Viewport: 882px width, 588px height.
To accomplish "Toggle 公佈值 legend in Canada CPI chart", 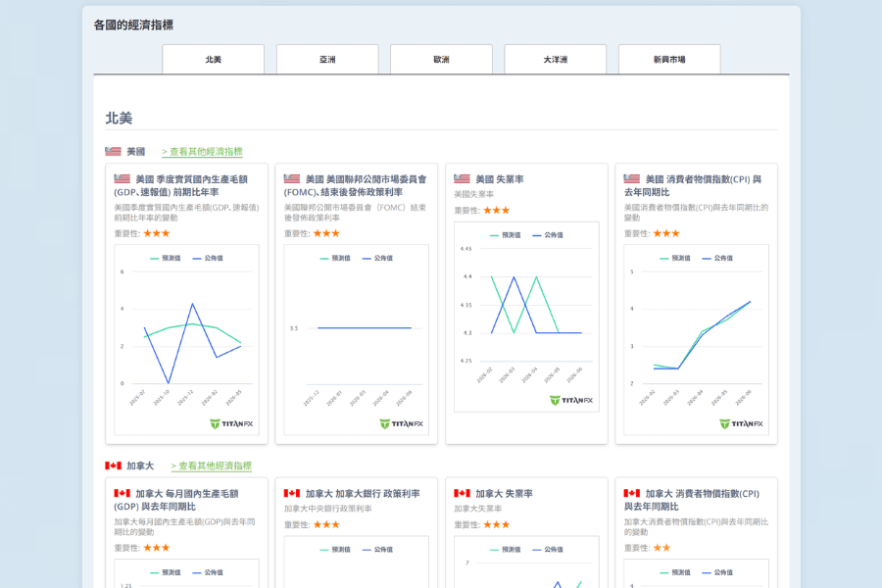I will [x=717, y=572].
